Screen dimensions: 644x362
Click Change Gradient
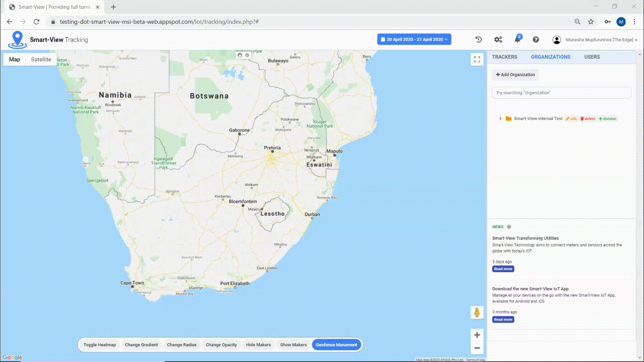pyautogui.click(x=141, y=345)
